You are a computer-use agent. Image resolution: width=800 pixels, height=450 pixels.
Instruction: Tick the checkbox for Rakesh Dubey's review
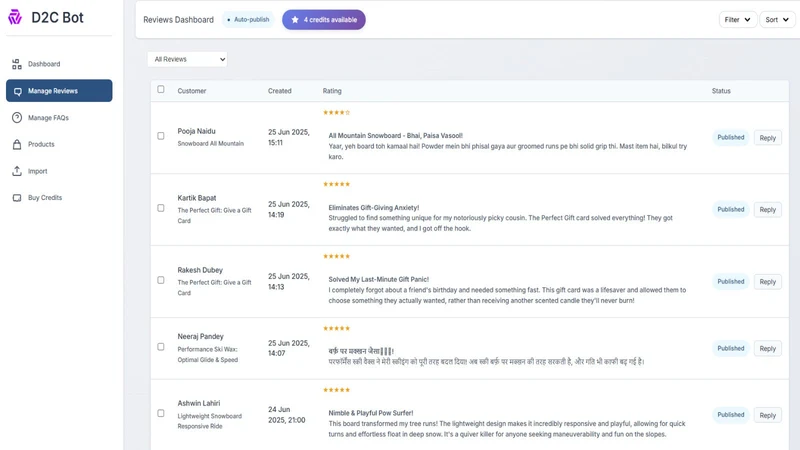tap(161, 280)
